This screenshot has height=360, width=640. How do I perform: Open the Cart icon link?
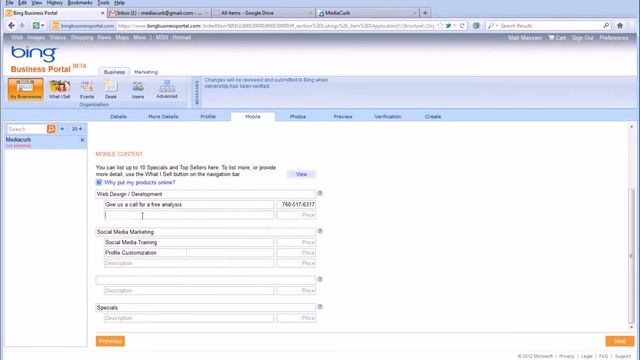click(x=557, y=38)
